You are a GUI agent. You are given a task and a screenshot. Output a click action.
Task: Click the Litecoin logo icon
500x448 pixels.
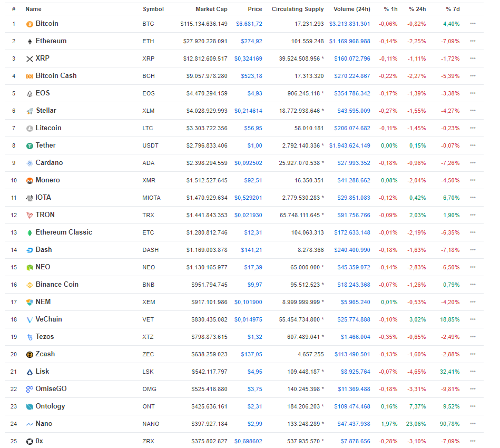point(30,129)
